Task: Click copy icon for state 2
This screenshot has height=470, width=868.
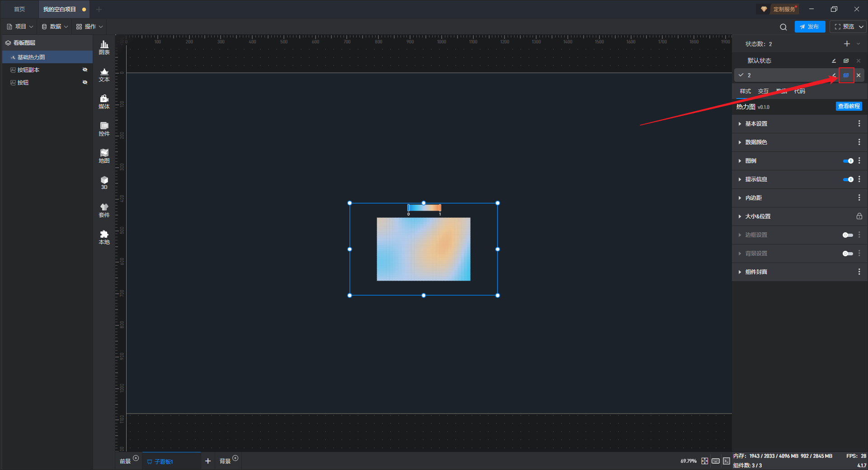Action: 846,75
